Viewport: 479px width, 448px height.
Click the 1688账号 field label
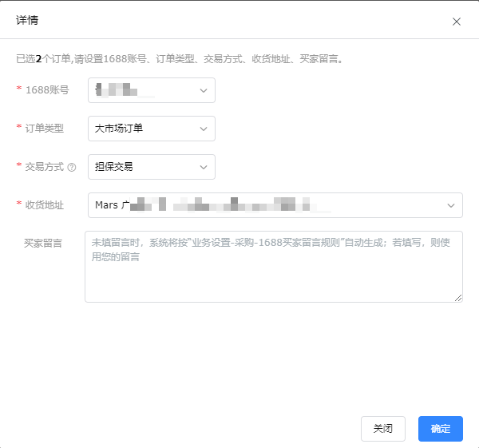point(47,90)
